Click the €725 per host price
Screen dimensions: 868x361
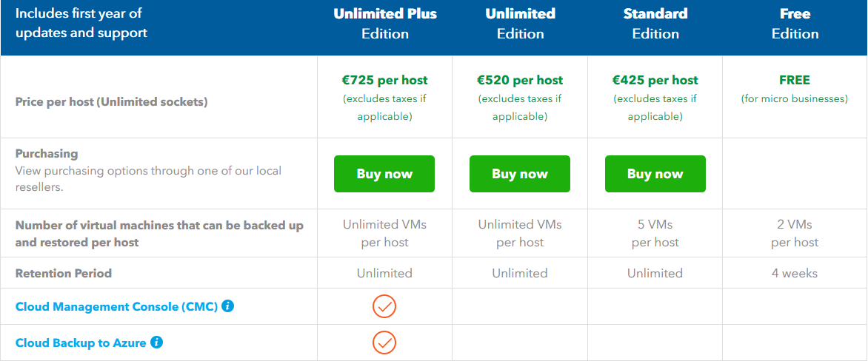click(384, 80)
